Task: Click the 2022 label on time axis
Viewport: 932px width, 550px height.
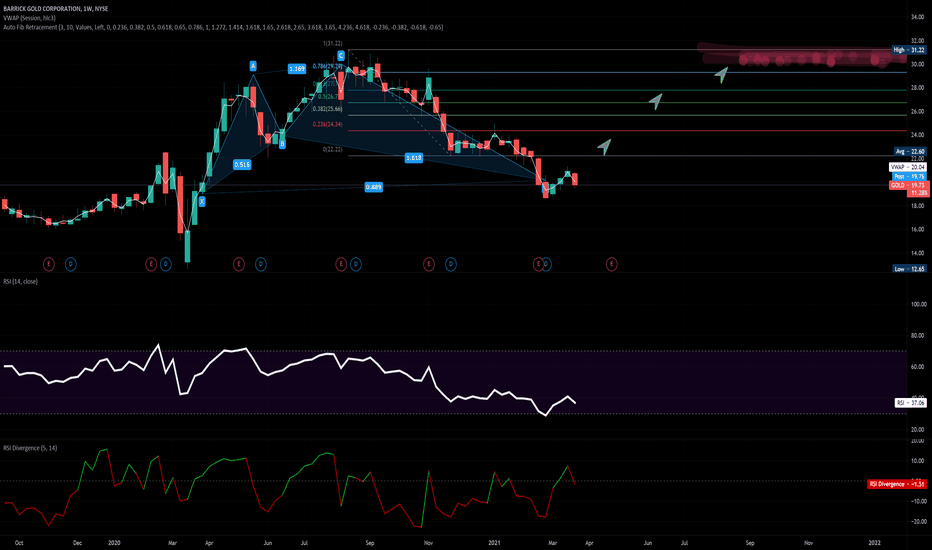Action: pos(874,542)
